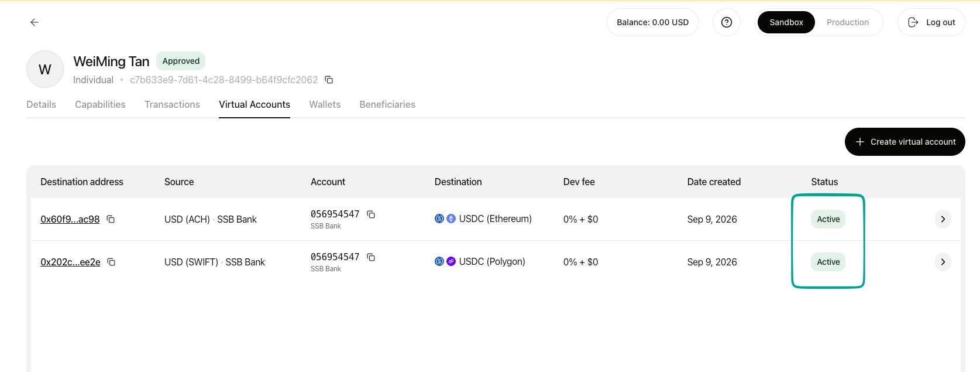Click the Source column header
The height and width of the screenshot is (372, 980).
coord(179,182)
